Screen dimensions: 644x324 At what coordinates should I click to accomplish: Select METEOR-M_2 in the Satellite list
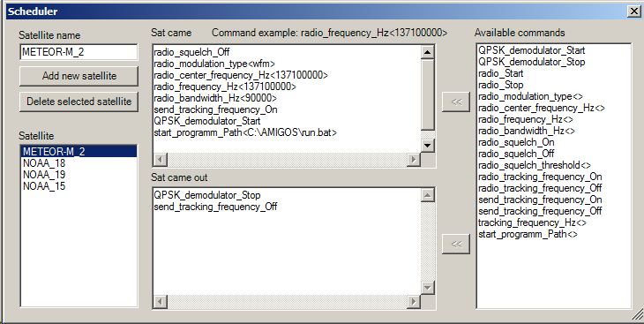point(79,151)
